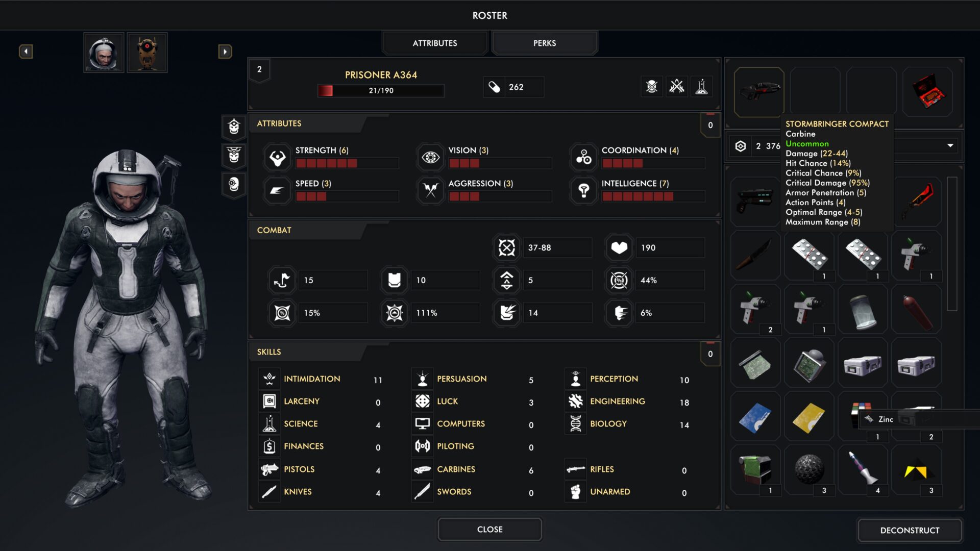Click the helmet icon beside character model
The width and height of the screenshot is (980, 551).
click(x=234, y=126)
